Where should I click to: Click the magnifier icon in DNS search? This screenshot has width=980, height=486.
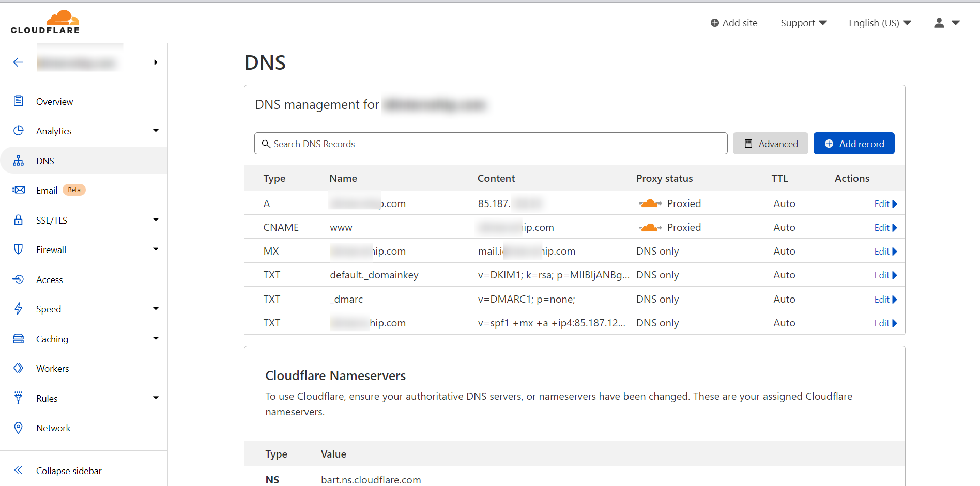(x=266, y=144)
